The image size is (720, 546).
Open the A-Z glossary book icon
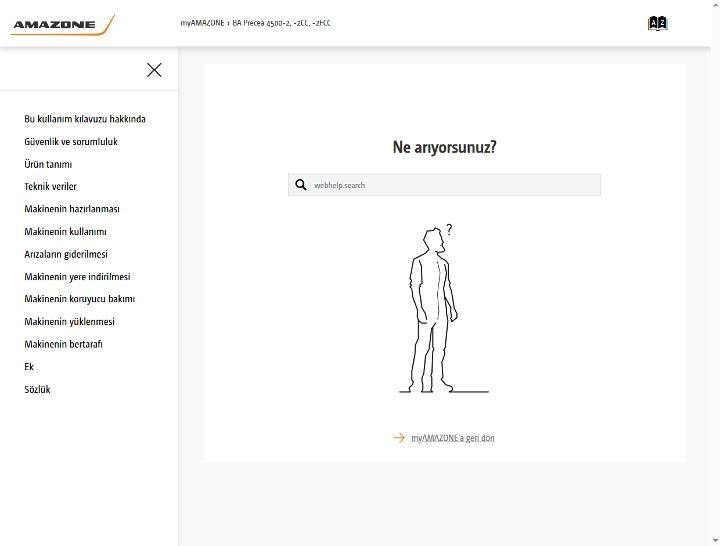click(x=658, y=23)
